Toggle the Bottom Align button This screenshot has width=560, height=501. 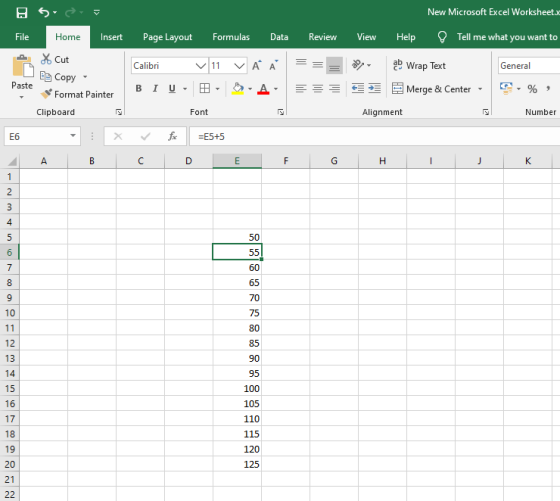click(x=334, y=65)
